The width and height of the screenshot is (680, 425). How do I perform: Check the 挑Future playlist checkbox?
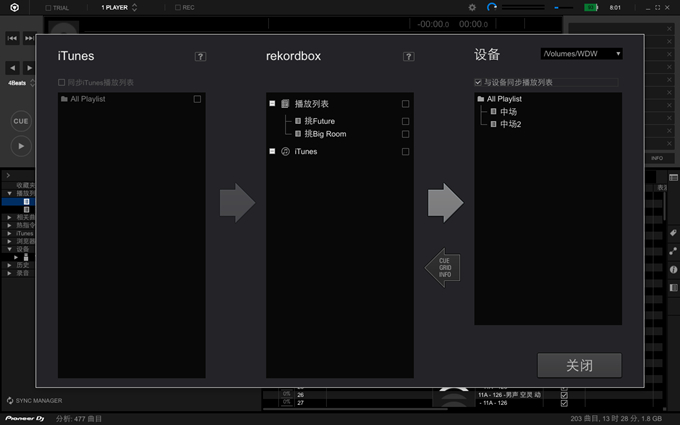click(405, 121)
